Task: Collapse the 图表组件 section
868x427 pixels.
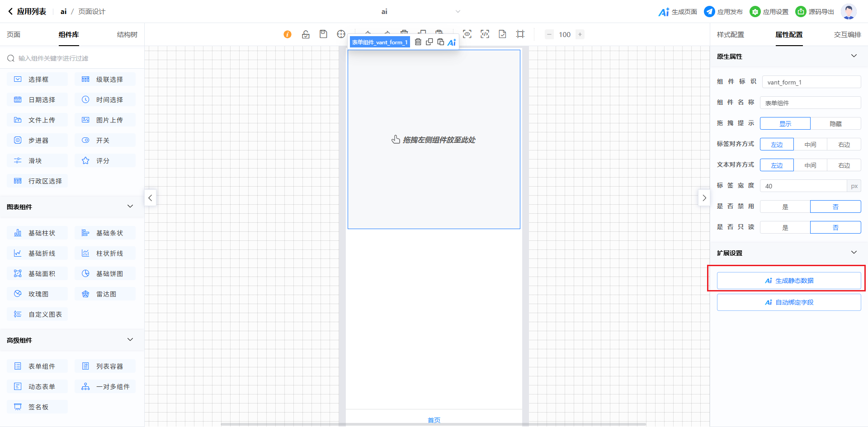Action: [130, 206]
